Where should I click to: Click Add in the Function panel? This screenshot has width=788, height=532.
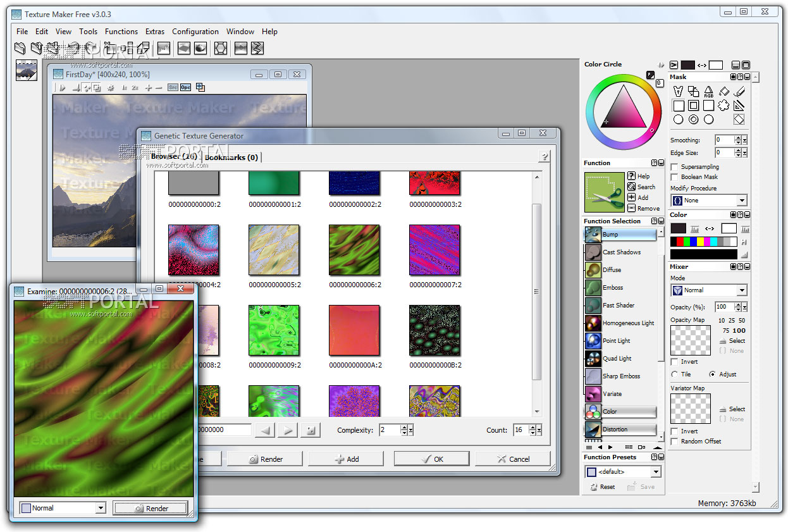click(x=637, y=197)
